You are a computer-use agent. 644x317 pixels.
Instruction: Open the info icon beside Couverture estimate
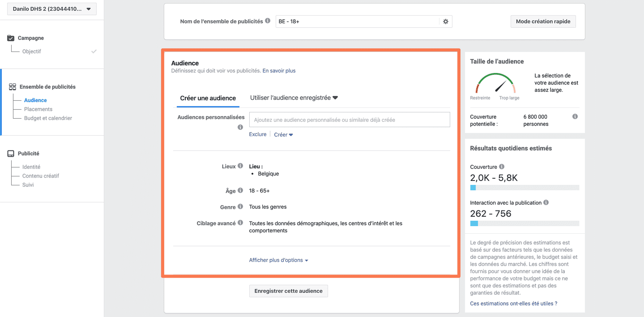tap(502, 167)
